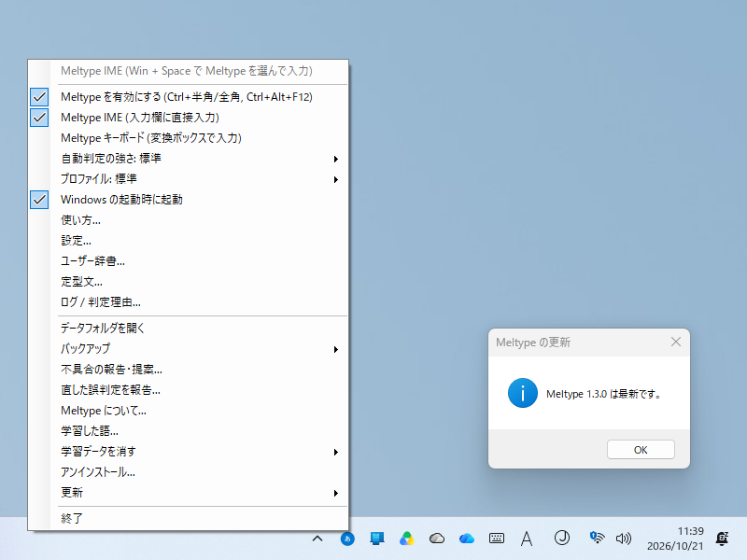747x560 pixels.
Task: Select Meltype キーボード (変換ボックスで入力)
Action: 189,138
